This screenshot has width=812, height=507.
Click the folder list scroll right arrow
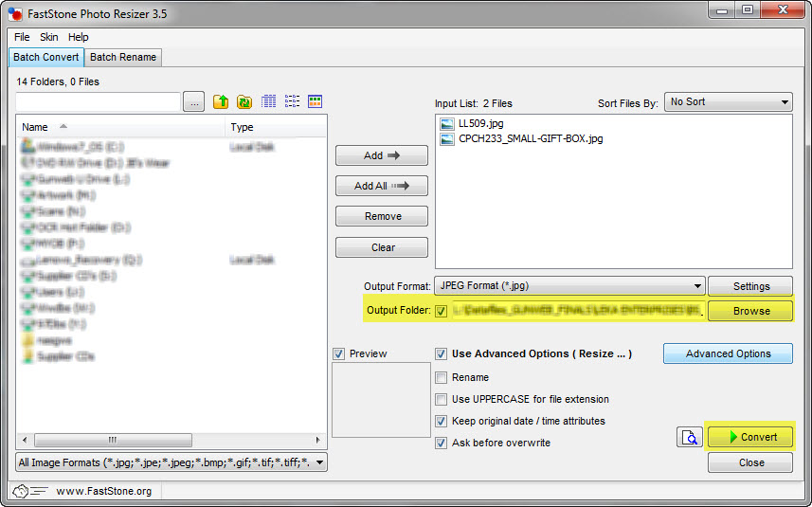318,441
